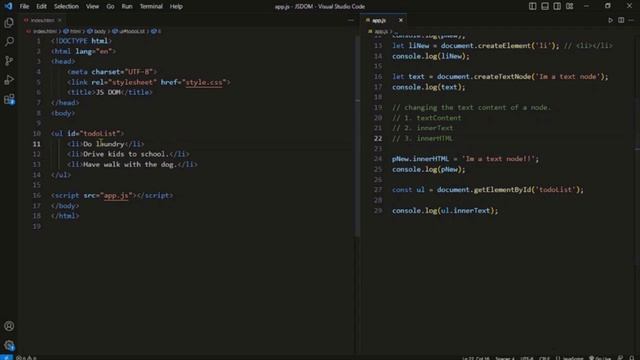Click the 'Do laundry' list item text

(x=104, y=144)
